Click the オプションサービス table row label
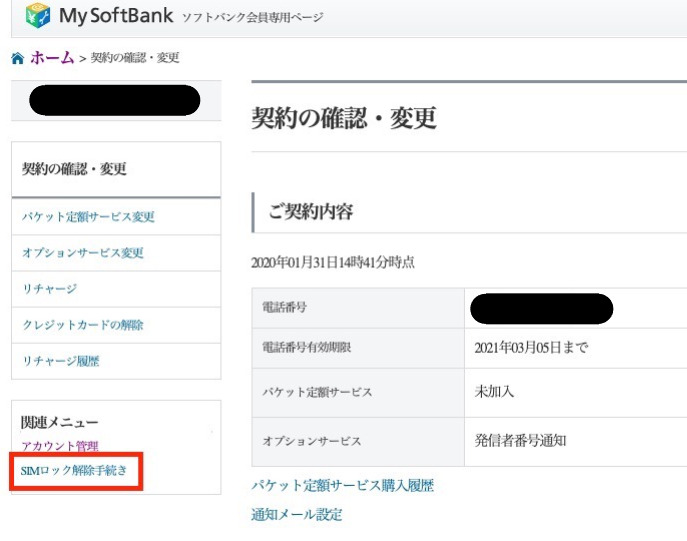This screenshot has width=687, height=541. point(312,441)
